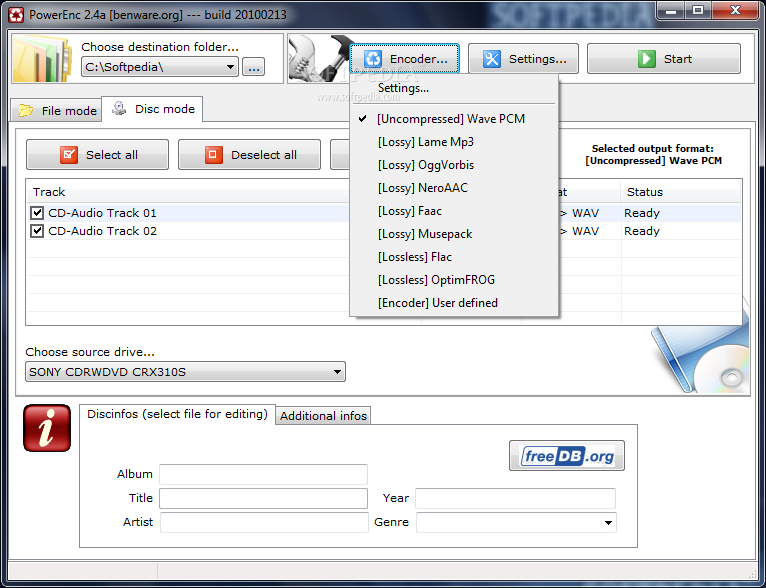The image size is (766, 588).
Task: Click the red info 'i' icon
Action: click(x=47, y=428)
